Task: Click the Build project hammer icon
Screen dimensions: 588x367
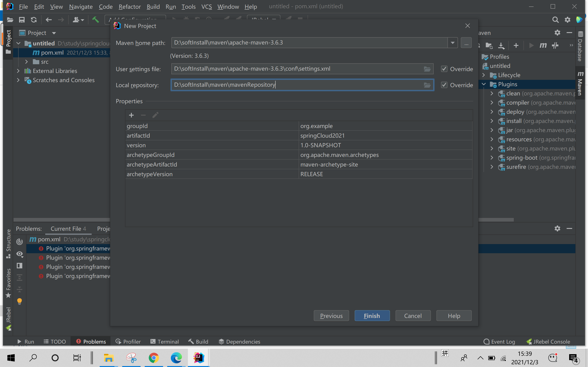Action: 96,20
